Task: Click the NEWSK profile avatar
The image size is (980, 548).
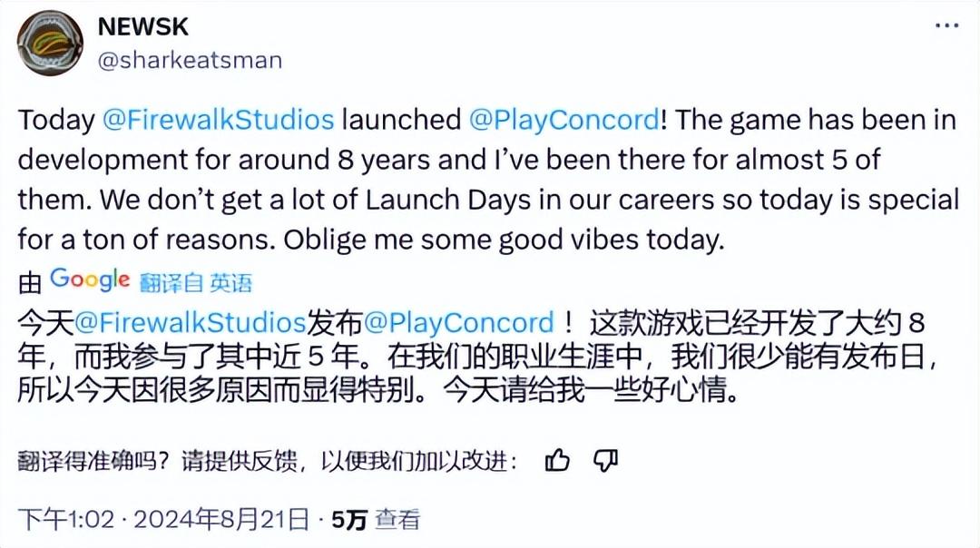Action: click(x=51, y=44)
